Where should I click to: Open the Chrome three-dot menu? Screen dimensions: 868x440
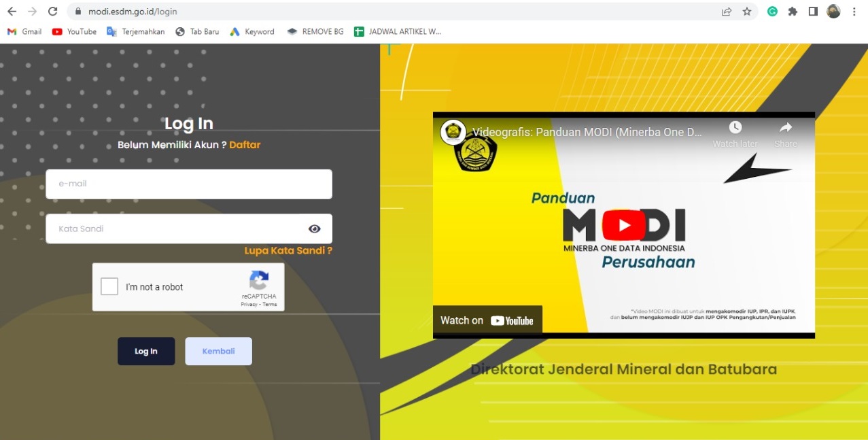[x=854, y=12]
